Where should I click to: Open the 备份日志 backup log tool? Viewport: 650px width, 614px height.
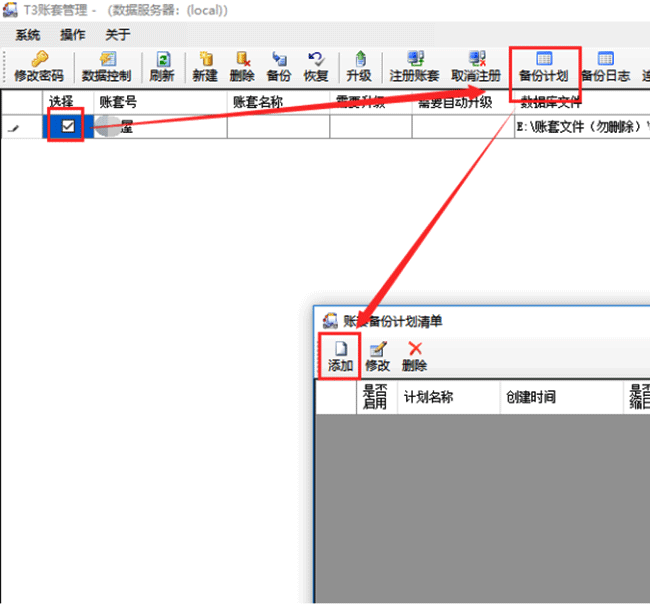coord(606,66)
